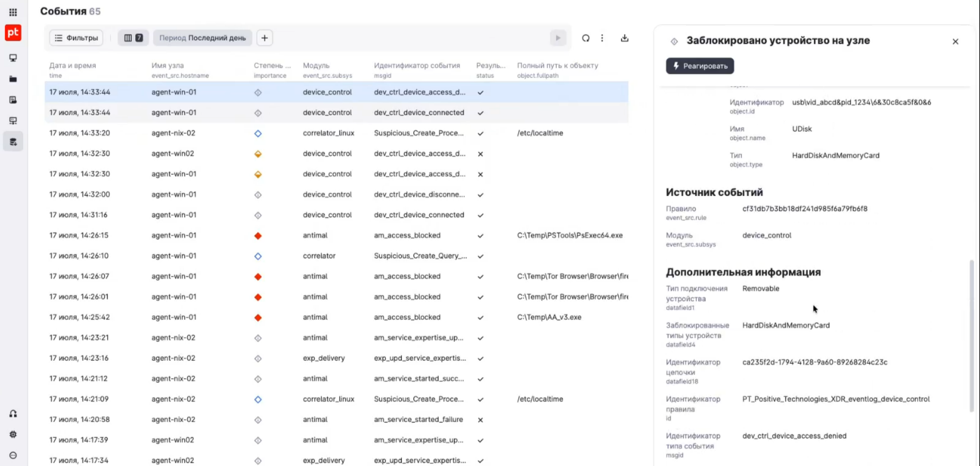Open the apps grid menu icon
Image resolution: width=980 pixels, height=466 pixels.
click(x=13, y=12)
